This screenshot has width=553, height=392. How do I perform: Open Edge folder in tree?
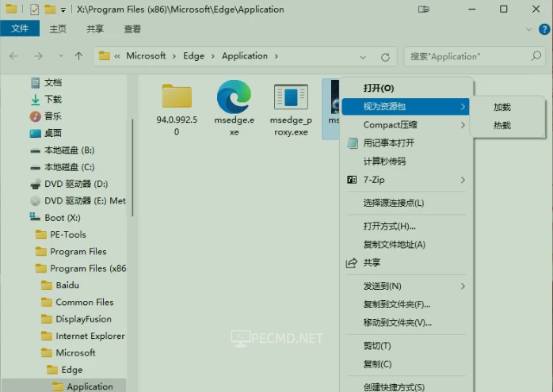coord(71,370)
